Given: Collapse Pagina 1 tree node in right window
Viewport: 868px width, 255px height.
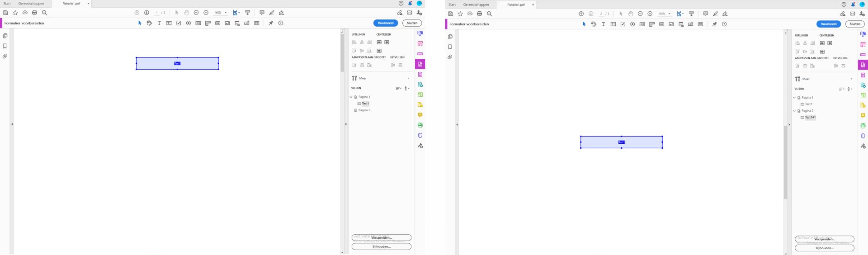Looking at the screenshot, I should [x=794, y=98].
